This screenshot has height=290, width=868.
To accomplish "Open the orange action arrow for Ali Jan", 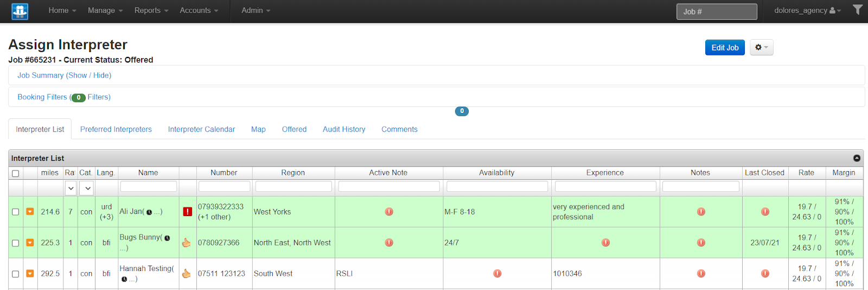I will 30,212.
